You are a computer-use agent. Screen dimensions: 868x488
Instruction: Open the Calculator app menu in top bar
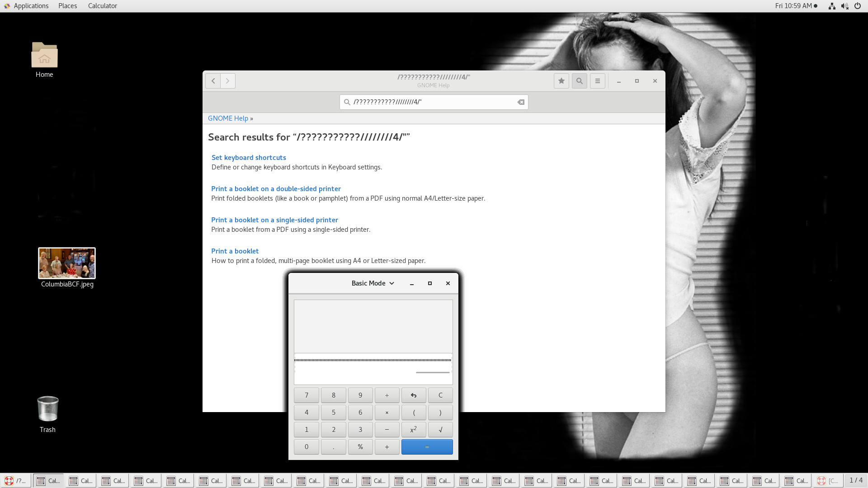(x=103, y=6)
